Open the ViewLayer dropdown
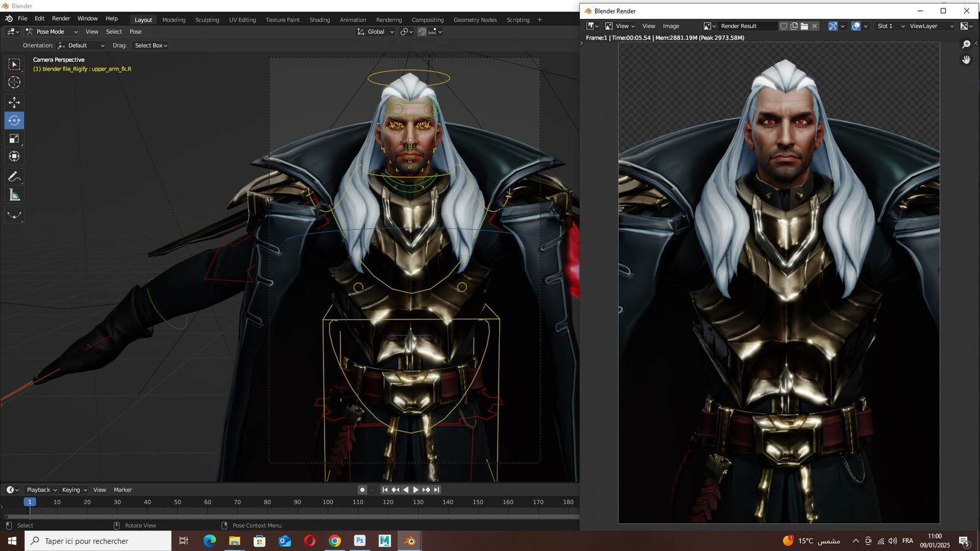The width and height of the screenshot is (980, 551). click(931, 26)
